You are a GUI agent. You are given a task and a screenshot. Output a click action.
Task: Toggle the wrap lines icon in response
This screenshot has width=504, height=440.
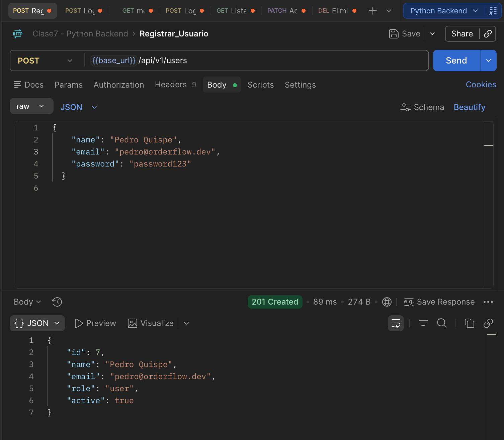tap(396, 323)
